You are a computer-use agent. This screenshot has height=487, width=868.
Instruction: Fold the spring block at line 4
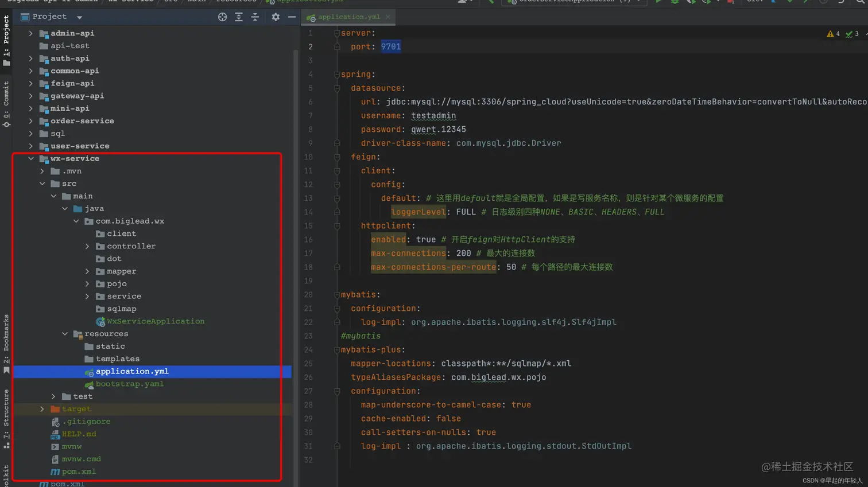[x=337, y=75]
